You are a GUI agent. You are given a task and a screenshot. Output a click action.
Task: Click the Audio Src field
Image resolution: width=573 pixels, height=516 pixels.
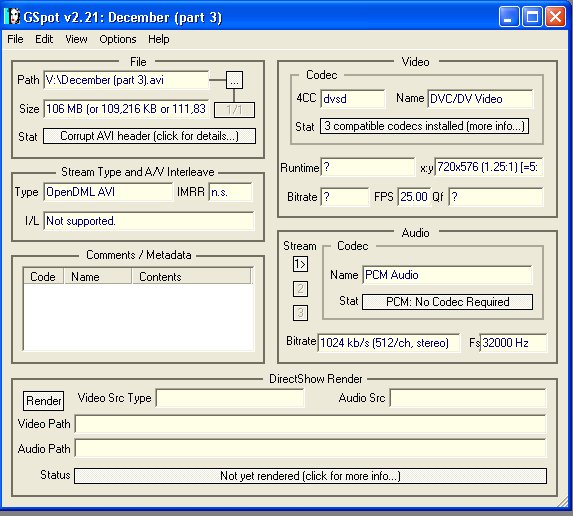click(x=468, y=398)
